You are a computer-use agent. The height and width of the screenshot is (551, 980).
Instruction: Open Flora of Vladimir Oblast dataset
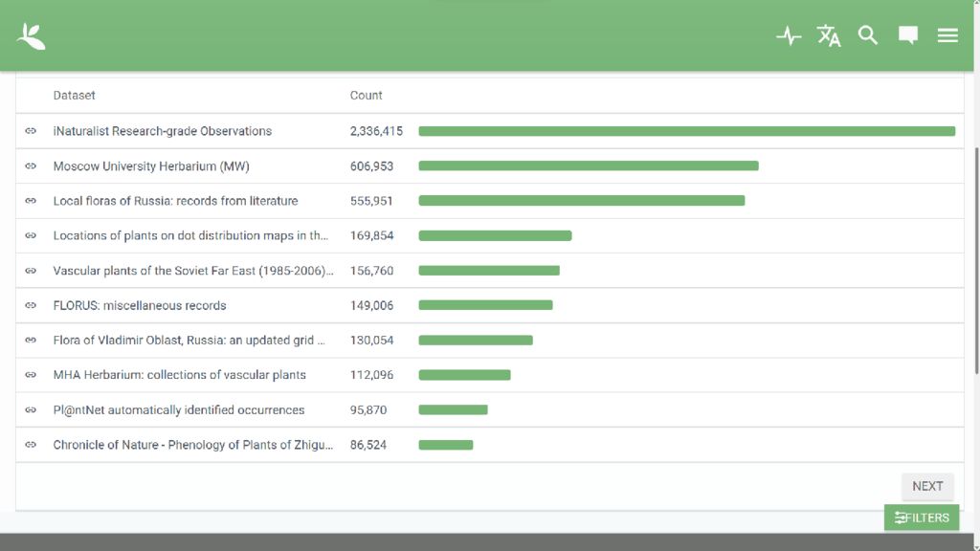tap(189, 341)
